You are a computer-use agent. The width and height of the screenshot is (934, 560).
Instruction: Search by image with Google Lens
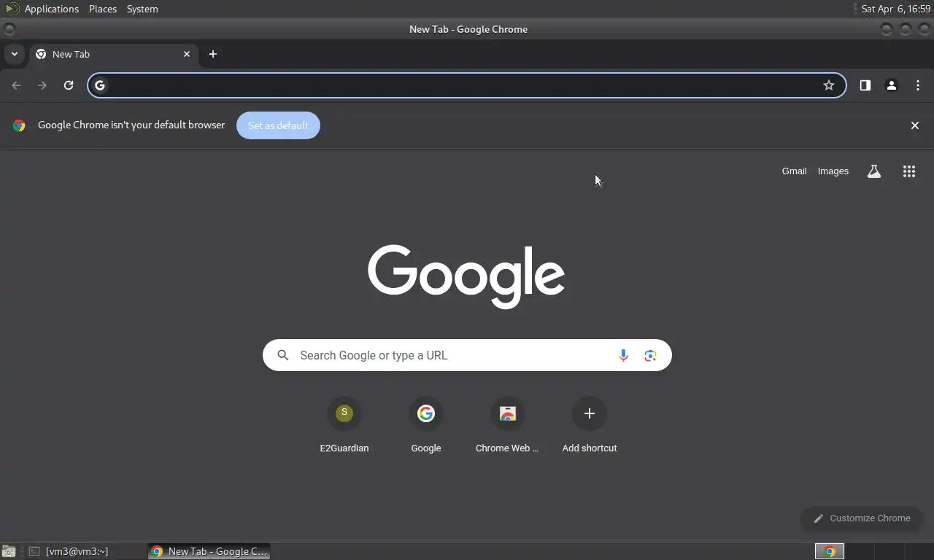pyautogui.click(x=650, y=355)
